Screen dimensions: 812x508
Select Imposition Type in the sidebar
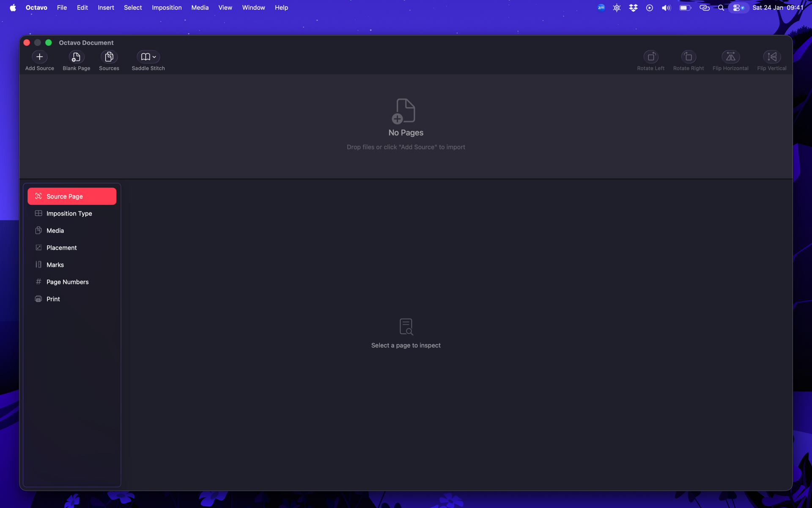tap(69, 213)
